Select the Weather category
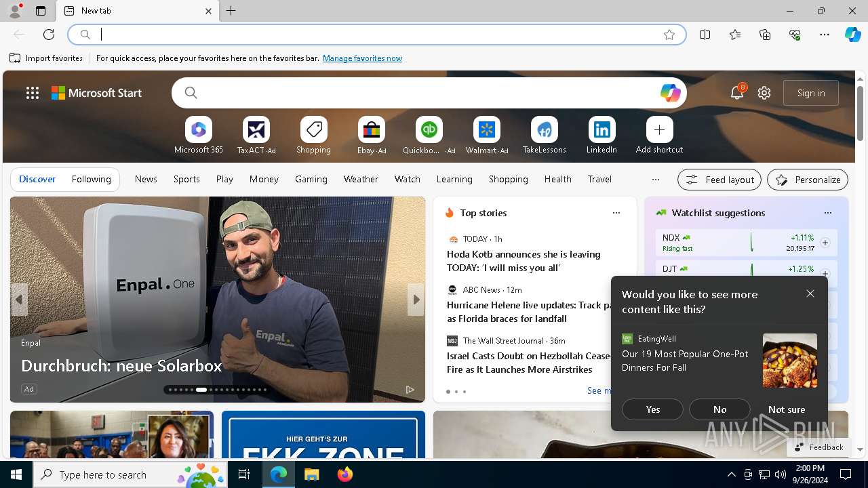Image resolution: width=868 pixels, height=488 pixels. click(361, 180)
